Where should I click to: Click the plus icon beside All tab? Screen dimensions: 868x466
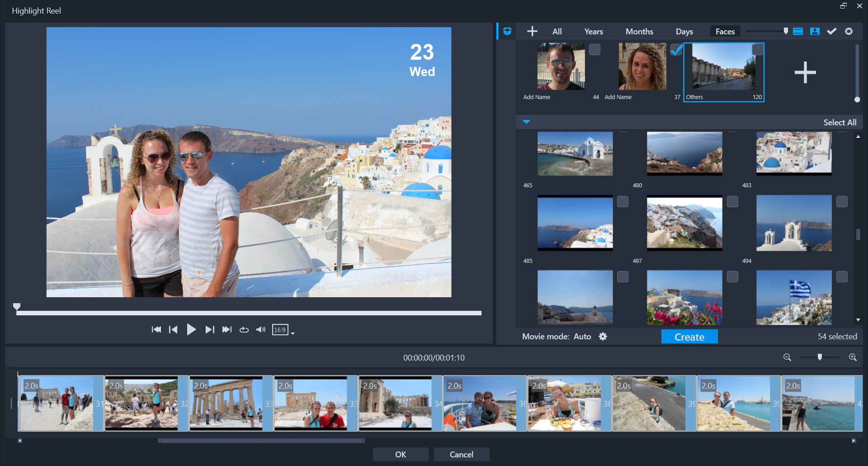[532, 31]
